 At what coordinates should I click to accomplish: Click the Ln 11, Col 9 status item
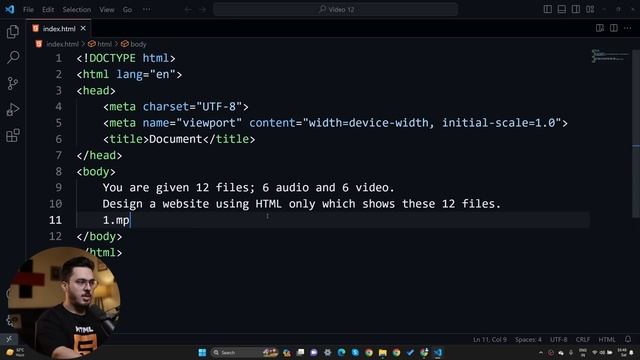(490, 340)
